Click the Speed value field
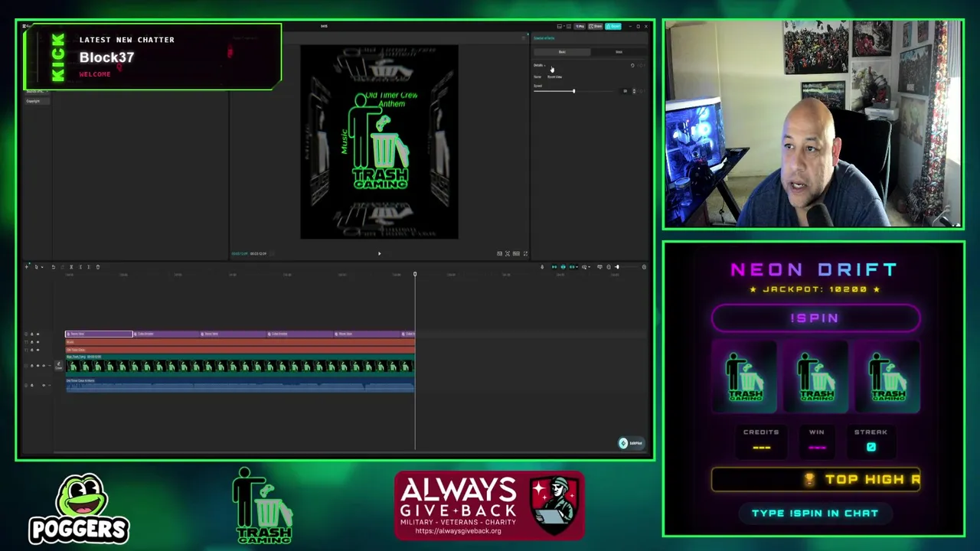 [x=625, y=91]
